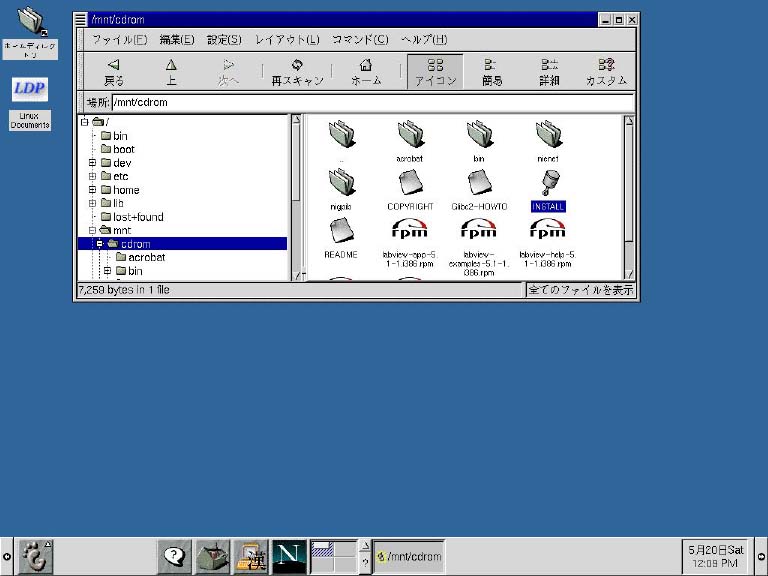Viewport: 768px width, 576px height.
Task: Click the Home (ホーム) toolbar icon
Action: click(x=366, y=71)
